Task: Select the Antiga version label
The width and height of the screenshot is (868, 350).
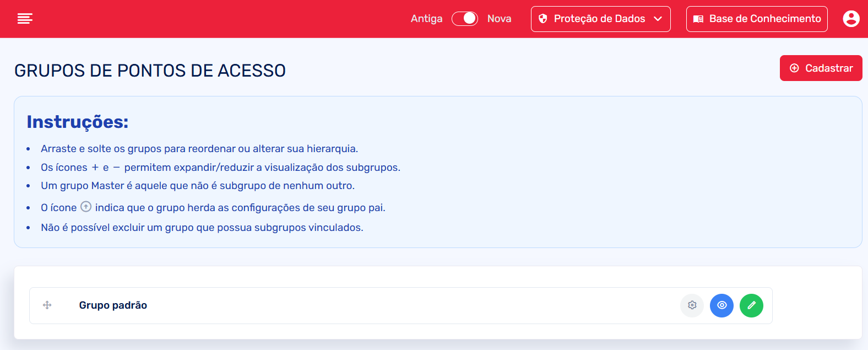Action: click(x=426, y=19)
